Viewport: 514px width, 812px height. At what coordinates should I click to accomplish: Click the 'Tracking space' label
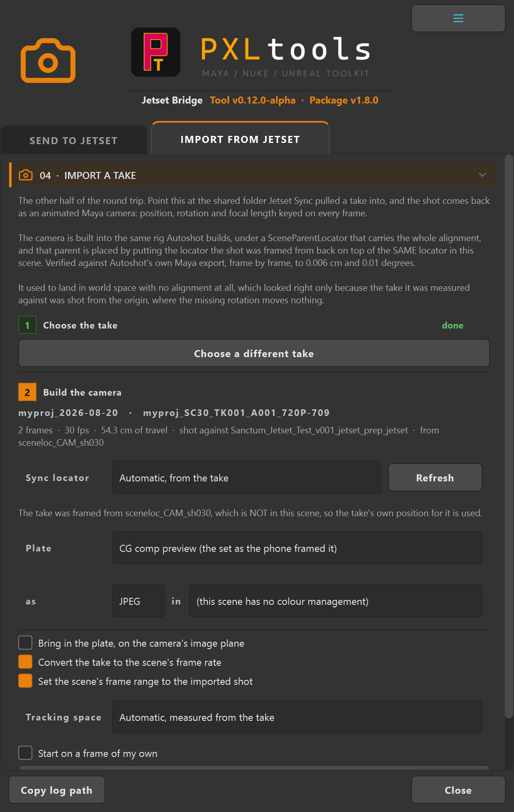63,717
